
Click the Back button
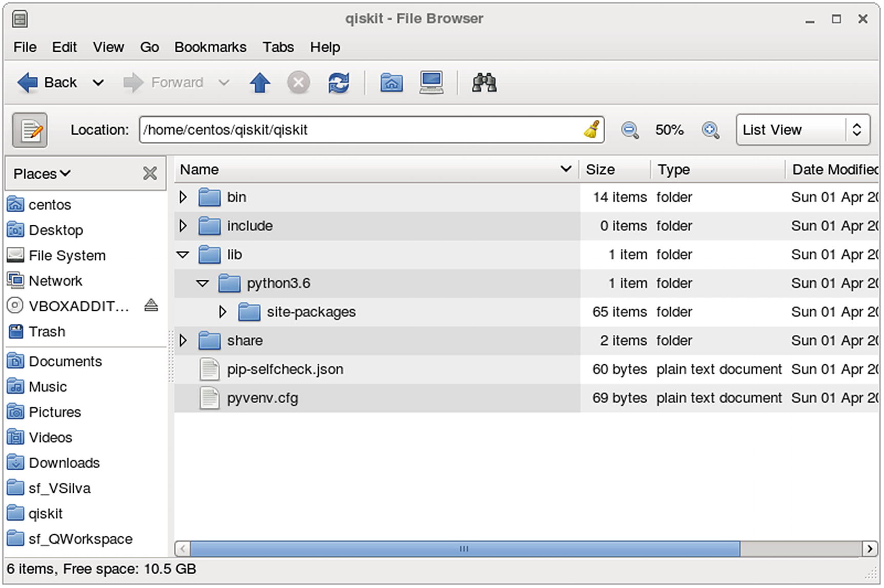tap(49, 82)
